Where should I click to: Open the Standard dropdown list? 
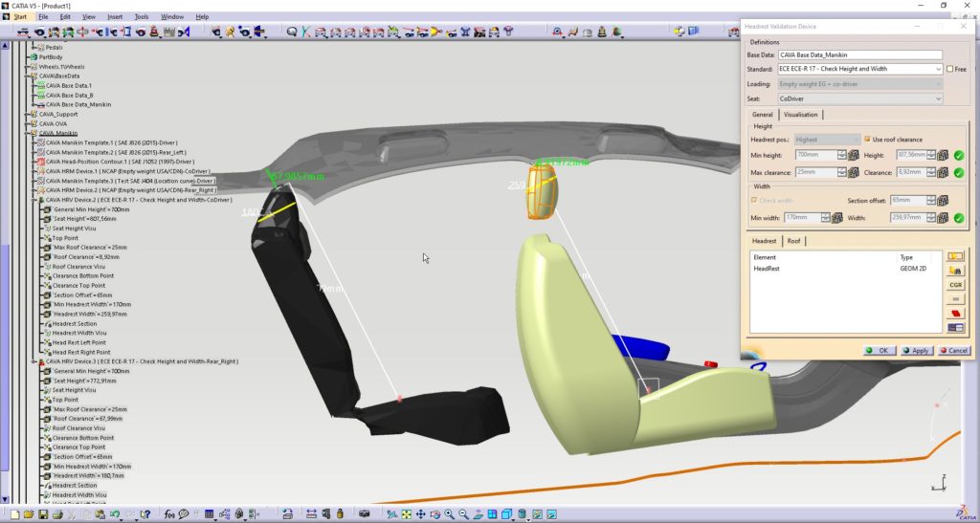[x=938, y=69]
